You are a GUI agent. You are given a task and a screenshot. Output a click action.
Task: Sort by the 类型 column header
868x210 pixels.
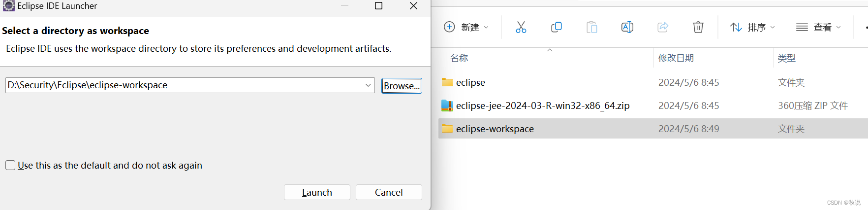click(787, 58)
